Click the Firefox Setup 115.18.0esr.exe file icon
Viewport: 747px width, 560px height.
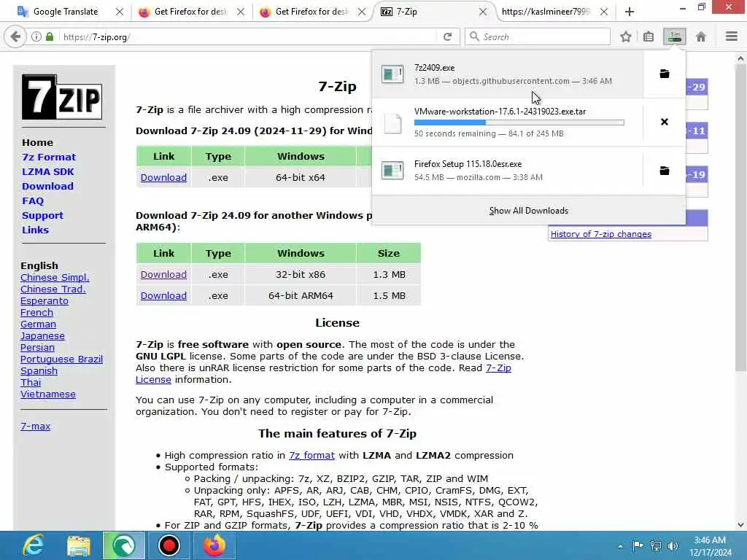click(392, 171)
